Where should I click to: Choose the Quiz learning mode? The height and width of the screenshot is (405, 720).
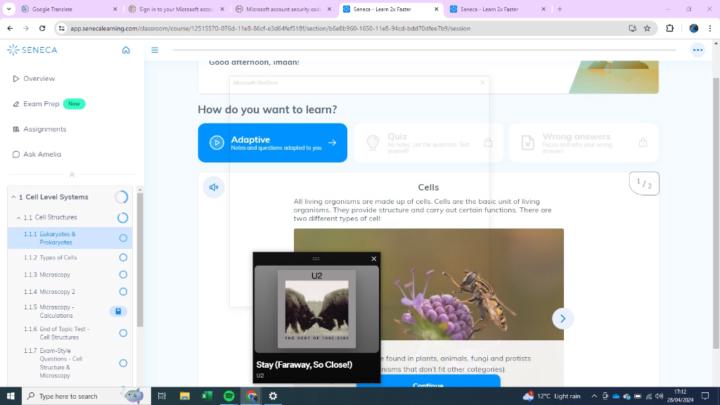point(428,143)
